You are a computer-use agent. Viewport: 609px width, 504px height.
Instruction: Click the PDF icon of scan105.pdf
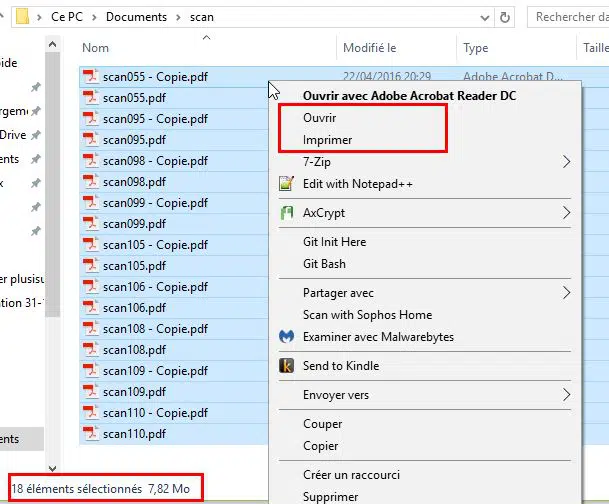pos(91,265)
